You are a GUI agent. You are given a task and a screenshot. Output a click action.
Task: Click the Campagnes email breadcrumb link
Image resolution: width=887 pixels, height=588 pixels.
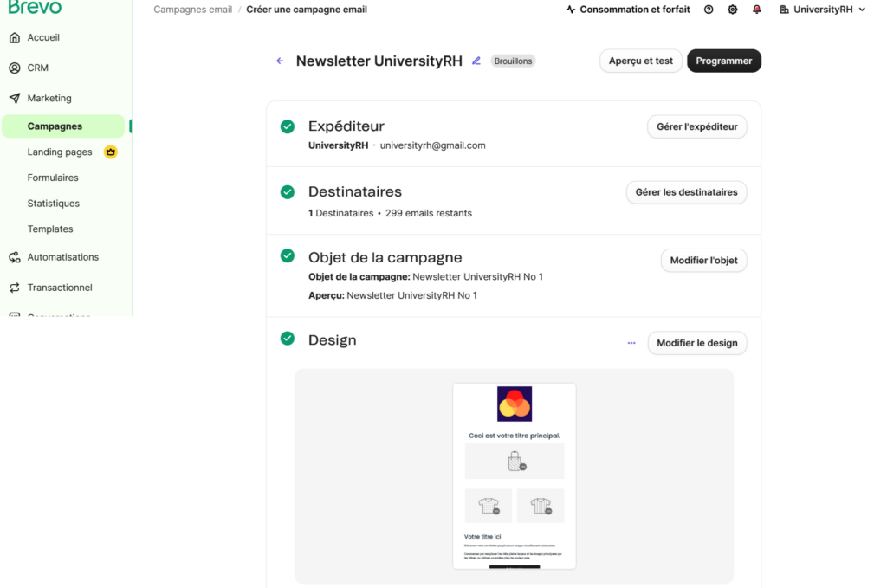[192, 10]
